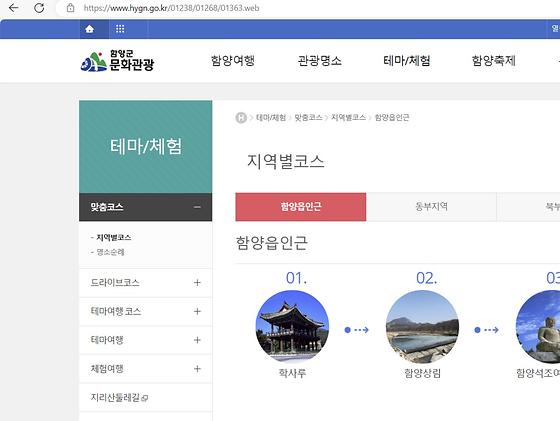The image size is (560, 421).
Task: Open 관광명소 main menu
Action: pyautogui.click(x=320, y=60)
